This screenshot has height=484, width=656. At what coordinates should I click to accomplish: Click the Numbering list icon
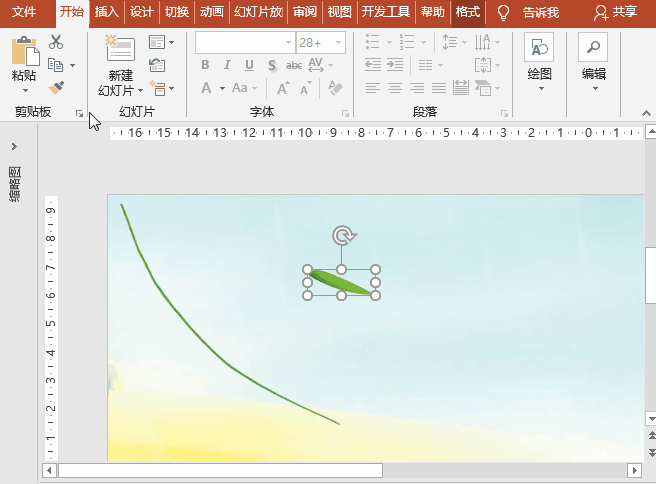pyautogui.click(x=407, y=42)
